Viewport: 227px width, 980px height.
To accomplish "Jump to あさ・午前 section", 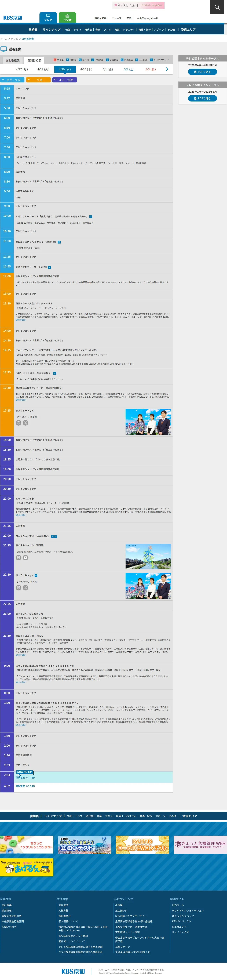I will tap(13, 80).
